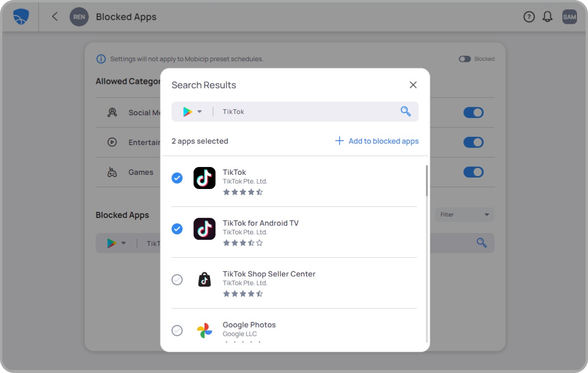Click the TikTok Shop Seller Center icon

pyautogui.click(x=204, y=279)
